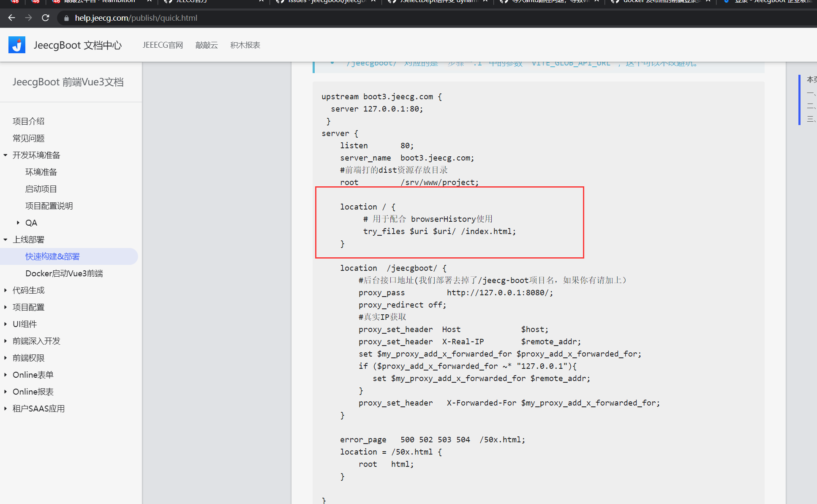Click the padlock icon in the address bar
Viewport: 817px width, 504px height.
click(66, 18)
